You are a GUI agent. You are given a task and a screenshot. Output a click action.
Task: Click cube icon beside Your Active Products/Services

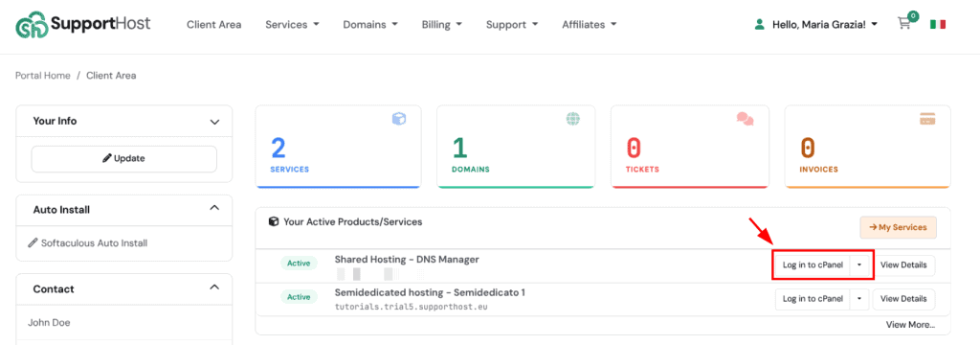click(273, 221)
